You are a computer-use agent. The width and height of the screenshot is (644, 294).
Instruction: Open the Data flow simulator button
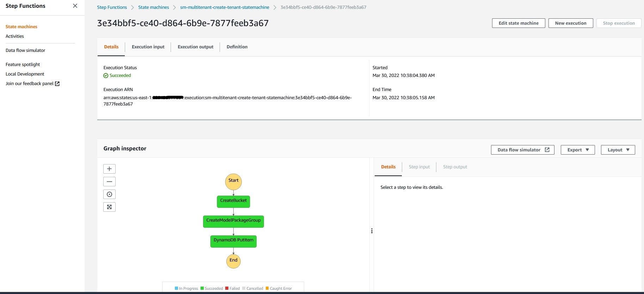(523, 150)
